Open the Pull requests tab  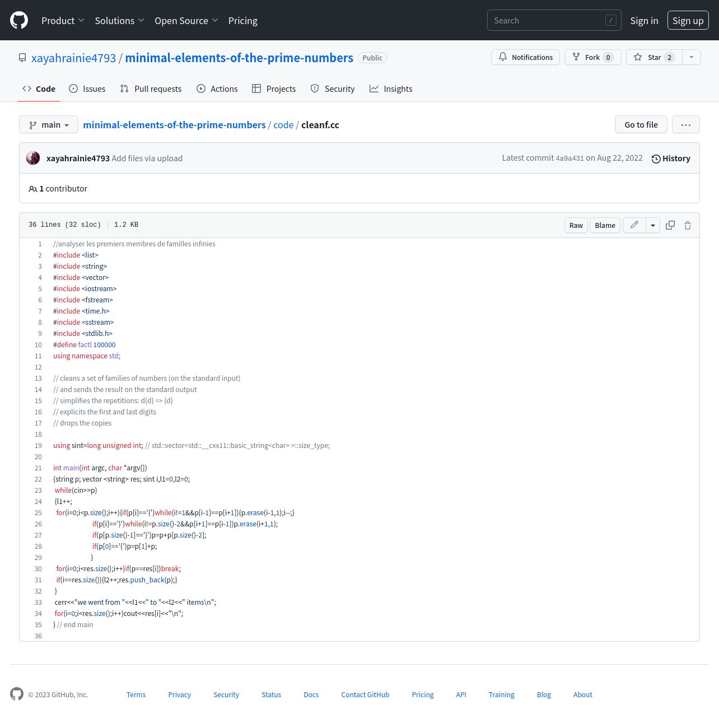(151, 89)
